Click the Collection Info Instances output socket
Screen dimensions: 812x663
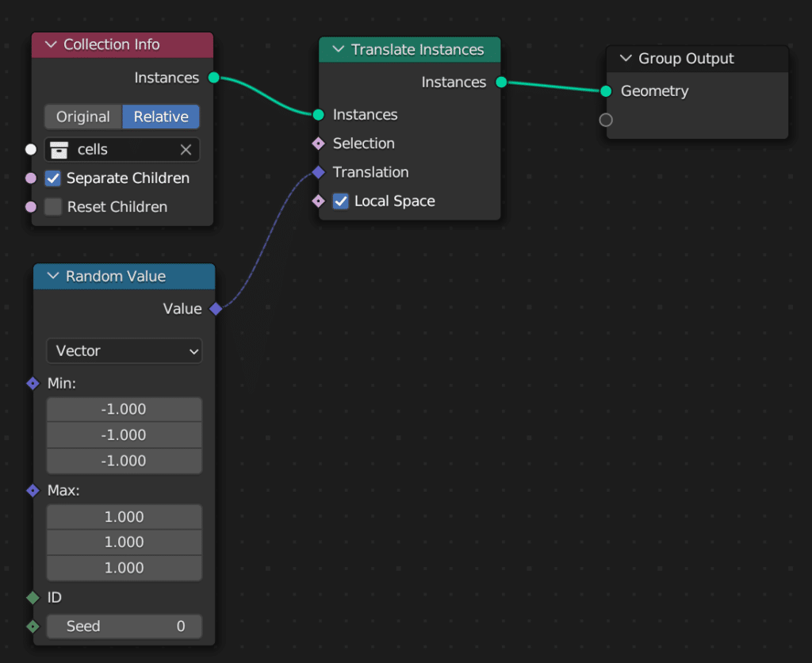[213, 78]
